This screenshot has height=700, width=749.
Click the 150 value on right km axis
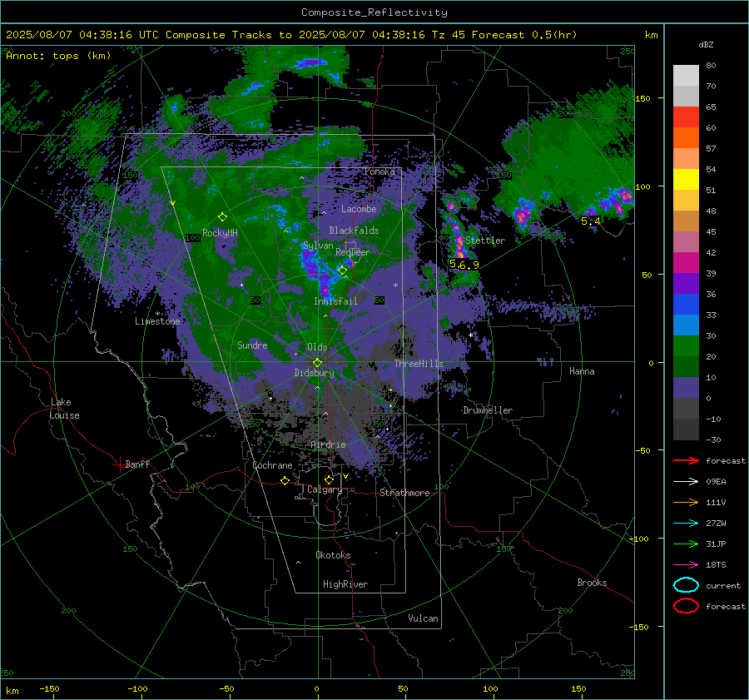pyautogui.click(x=643, y=98)
